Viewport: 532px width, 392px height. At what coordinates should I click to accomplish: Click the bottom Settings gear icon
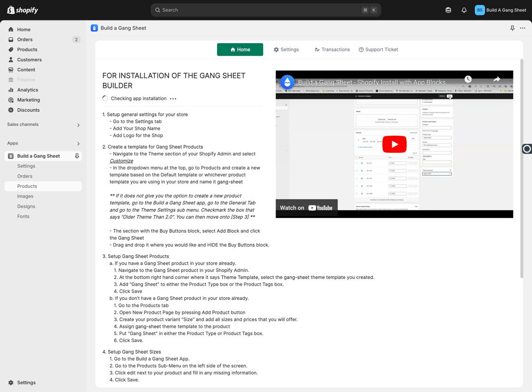click(11, 382)
